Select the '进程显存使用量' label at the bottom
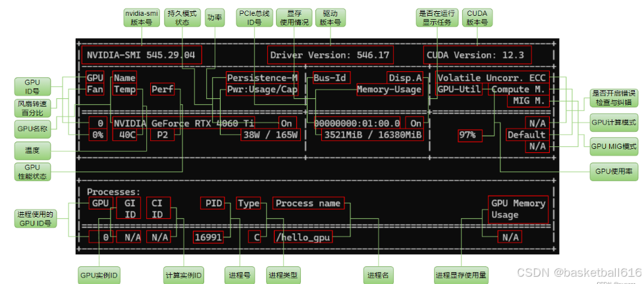The image size is (644, 284). tap(461, 275)
